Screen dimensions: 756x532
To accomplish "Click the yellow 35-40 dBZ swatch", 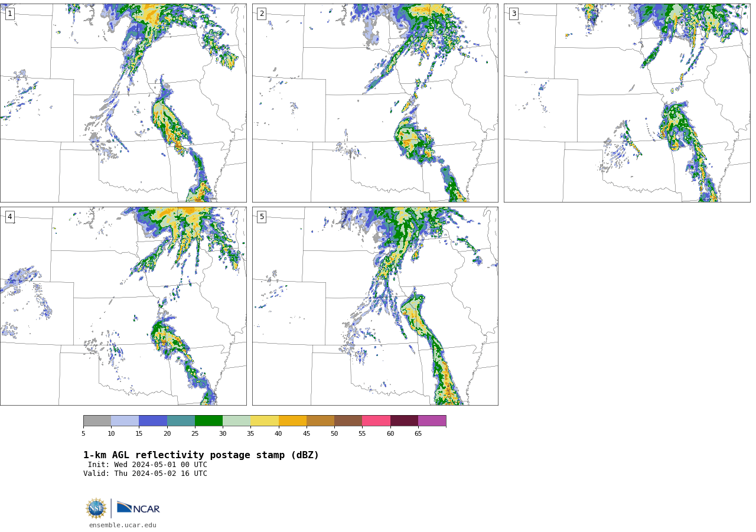I will [265, 421].
